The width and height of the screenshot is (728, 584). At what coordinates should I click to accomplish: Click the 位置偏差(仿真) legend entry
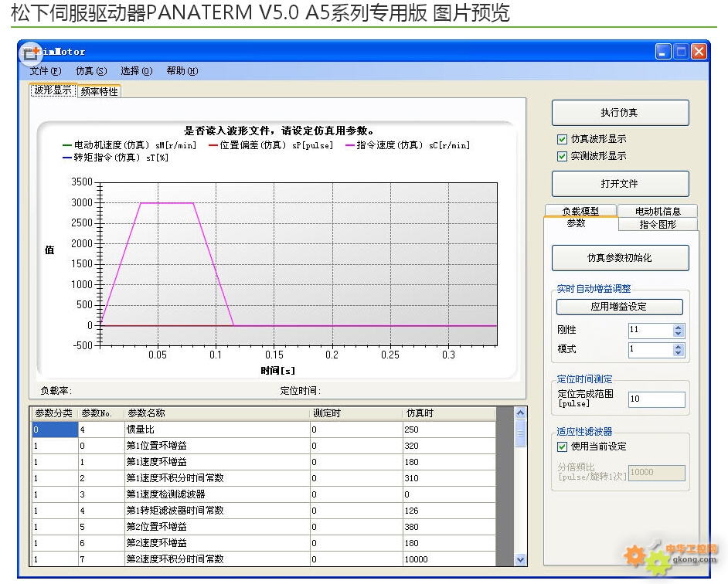[270, 145]
